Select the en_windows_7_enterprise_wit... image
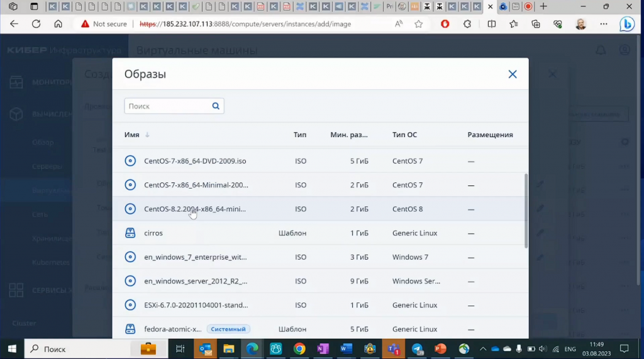This screenshot has height=359, width=644. (x=320, y=257)
